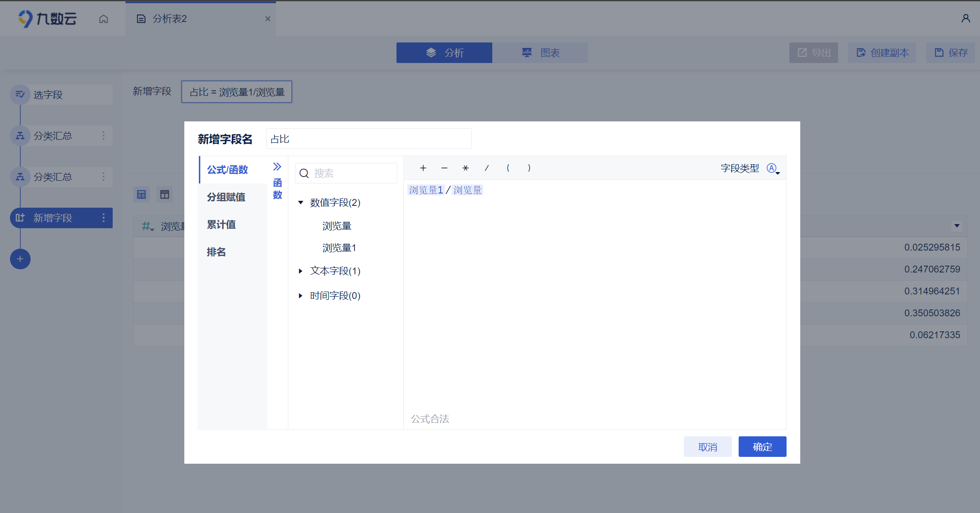Click the 占比 formula tag
The width and height of the screenshot is (980, 513).
click(237, 92)
